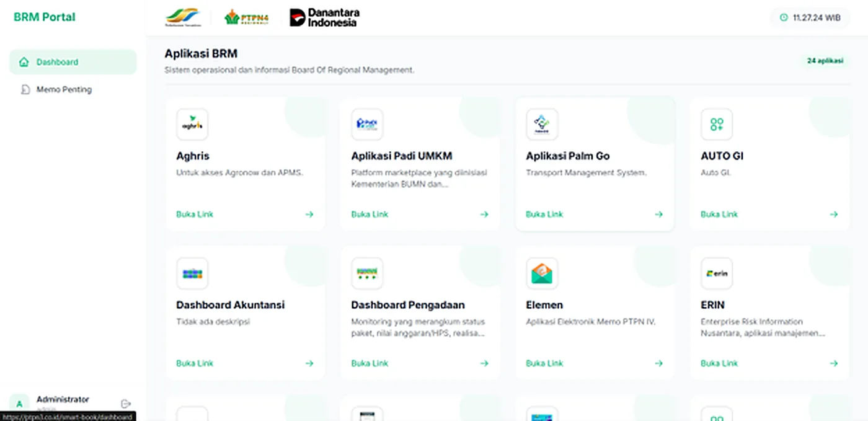This screenshot has width=868, height=421.
Task: Click the Aghris card title
Action: (193, 156)
